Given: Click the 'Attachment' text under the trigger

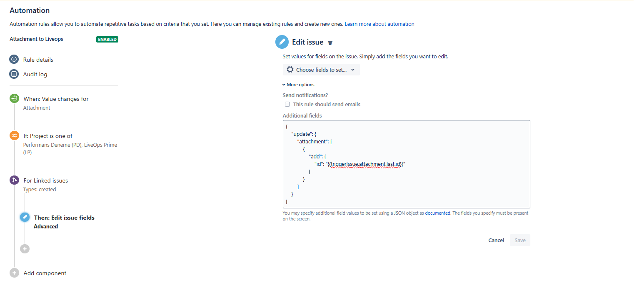Looking at the screenshot, I should [37, 108].
